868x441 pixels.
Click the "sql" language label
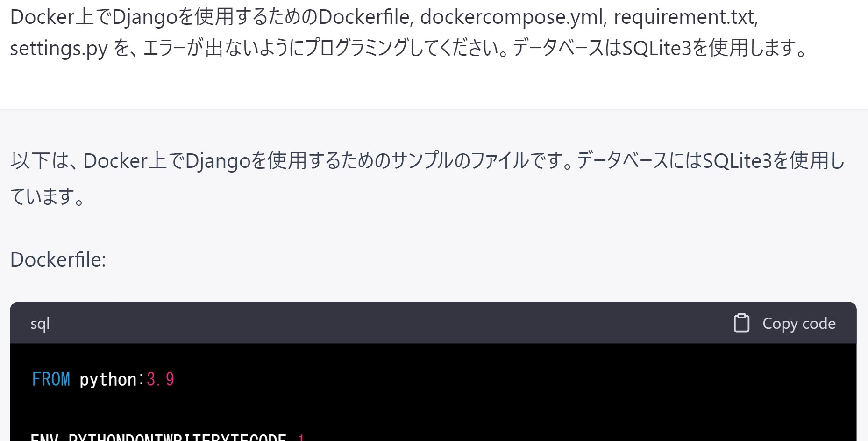40,324
